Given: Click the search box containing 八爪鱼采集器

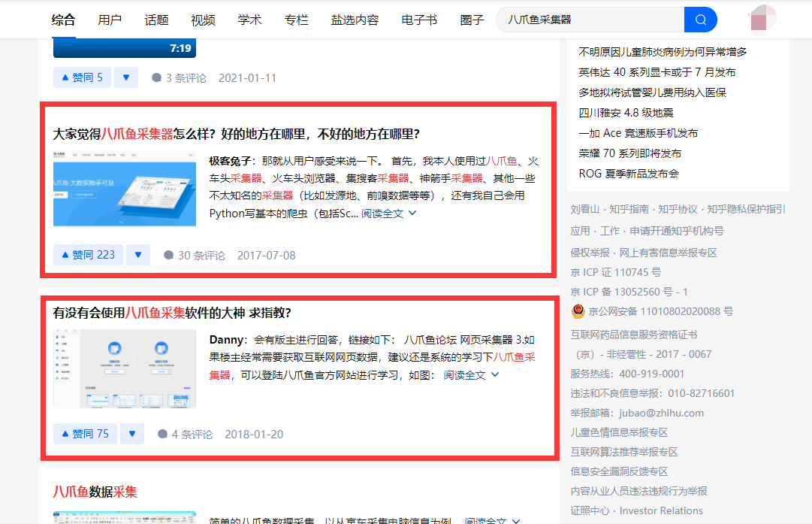Looking at the screenshot, I should [590, 20].
